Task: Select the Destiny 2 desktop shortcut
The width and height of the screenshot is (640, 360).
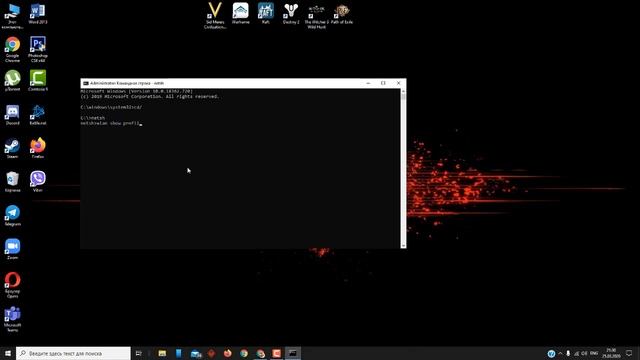Action: tap(291, 13)
